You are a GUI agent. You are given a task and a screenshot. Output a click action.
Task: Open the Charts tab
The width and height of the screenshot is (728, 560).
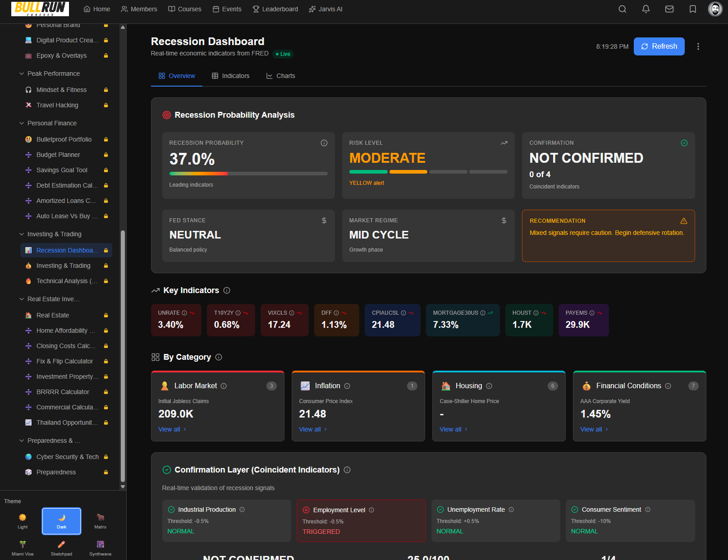tap(280, 76)
